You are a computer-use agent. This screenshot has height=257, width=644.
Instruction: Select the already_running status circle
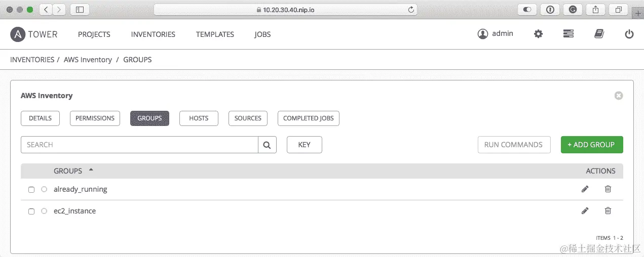point(44,189)
